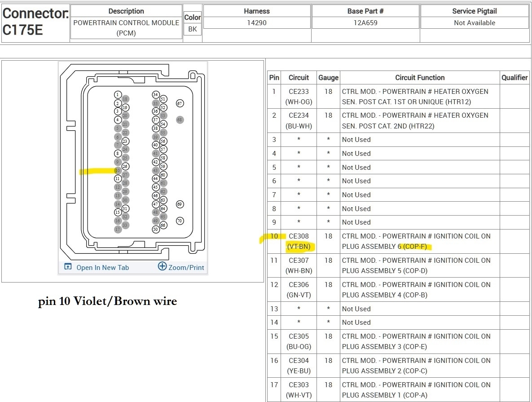Click Not Used text in pin 13 row
The image size is (532, 402).
tap(356, 309)
